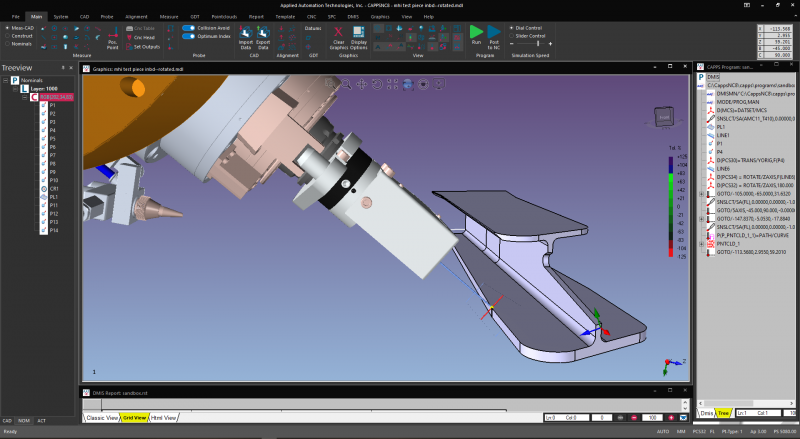Select the Slider Control radio button
Screen dimensions: 800x439
510,36
